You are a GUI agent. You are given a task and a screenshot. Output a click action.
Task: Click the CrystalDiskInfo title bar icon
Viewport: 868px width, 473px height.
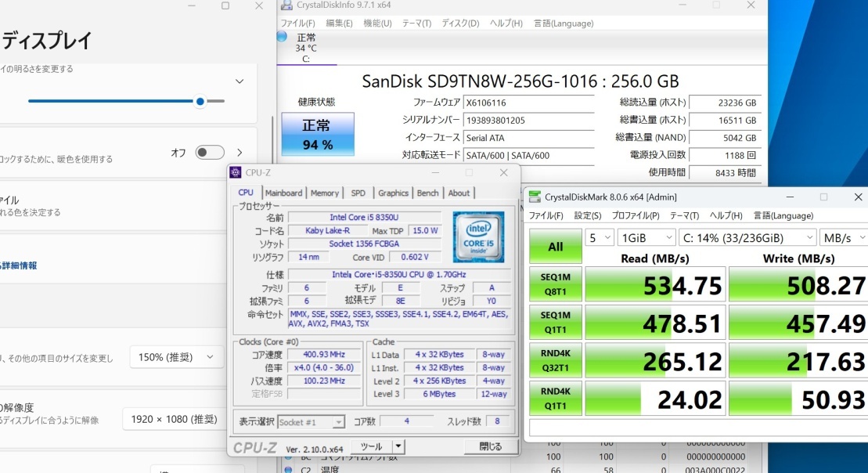(286, 5)
